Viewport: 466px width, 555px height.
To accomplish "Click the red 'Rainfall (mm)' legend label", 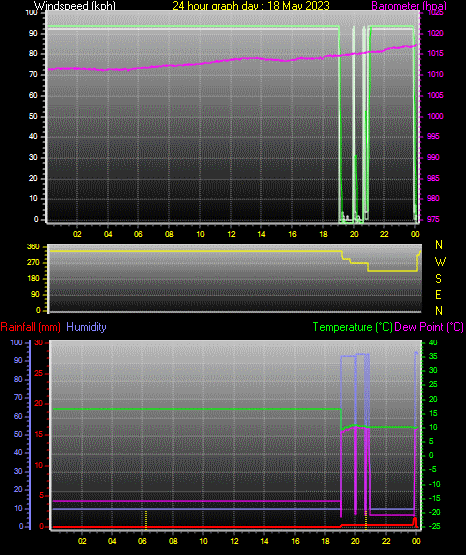I will [30, 327].
